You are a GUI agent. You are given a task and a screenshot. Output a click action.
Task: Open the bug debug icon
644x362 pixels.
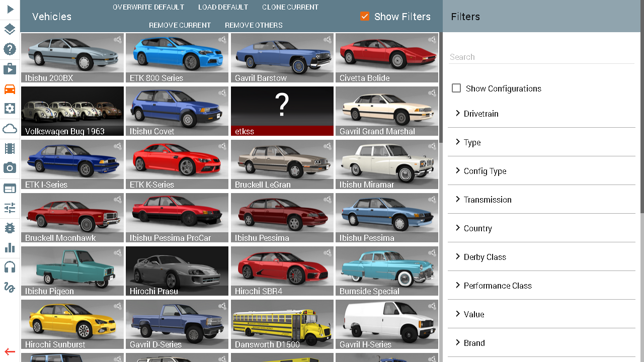[x=10, y=228]
